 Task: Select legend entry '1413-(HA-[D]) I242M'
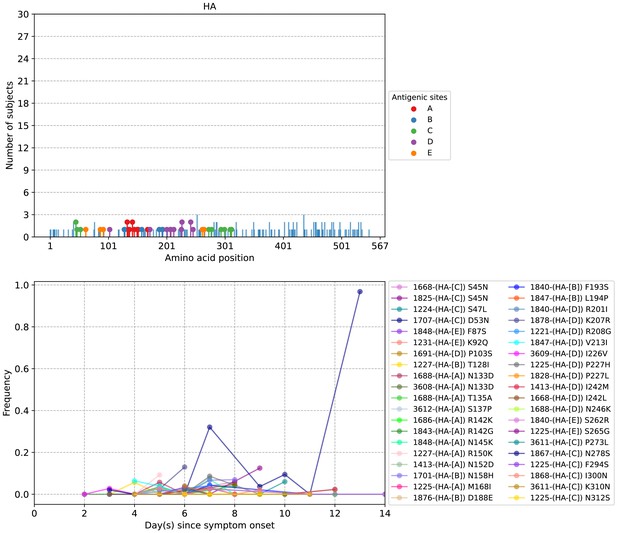559,387
